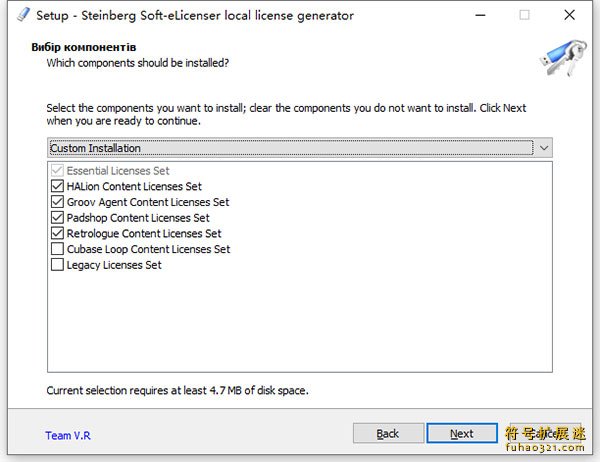Go back to previous step
Image resolution: width=600 pixels, height=462 pixels.
pyautogui.click(x=388, y=433)
